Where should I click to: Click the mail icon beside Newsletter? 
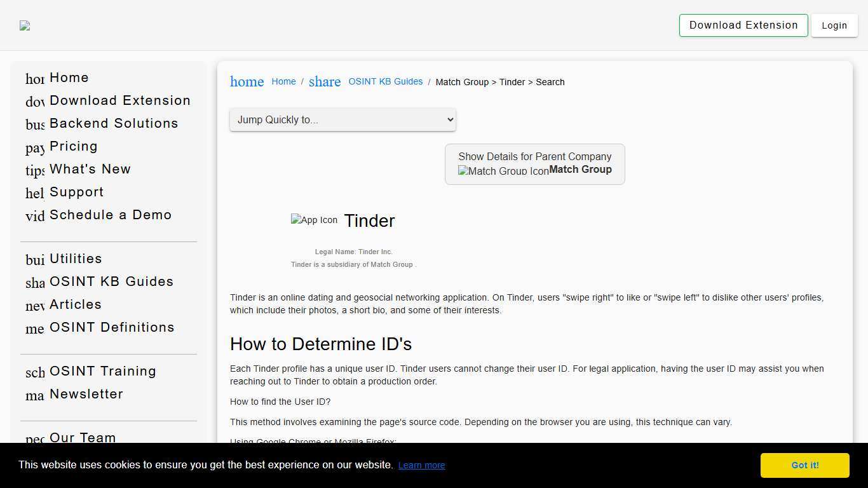click(35, 395)
